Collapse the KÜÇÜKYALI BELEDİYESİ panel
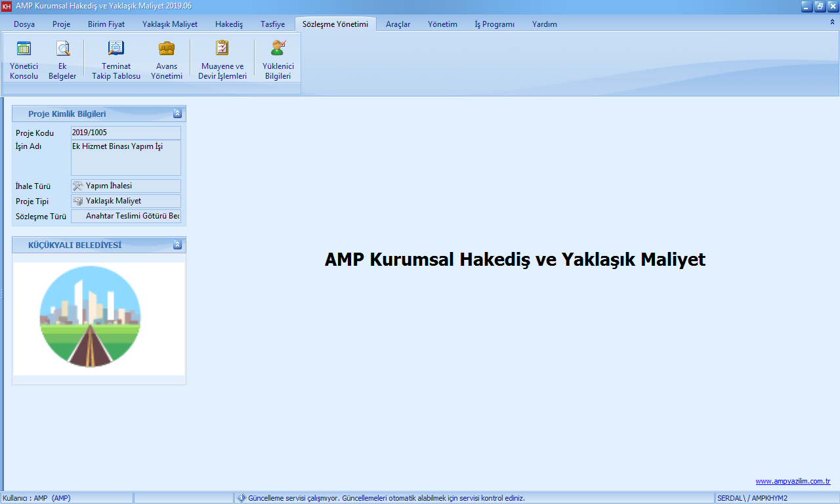 pyautogui.click(x=177, y=245)
